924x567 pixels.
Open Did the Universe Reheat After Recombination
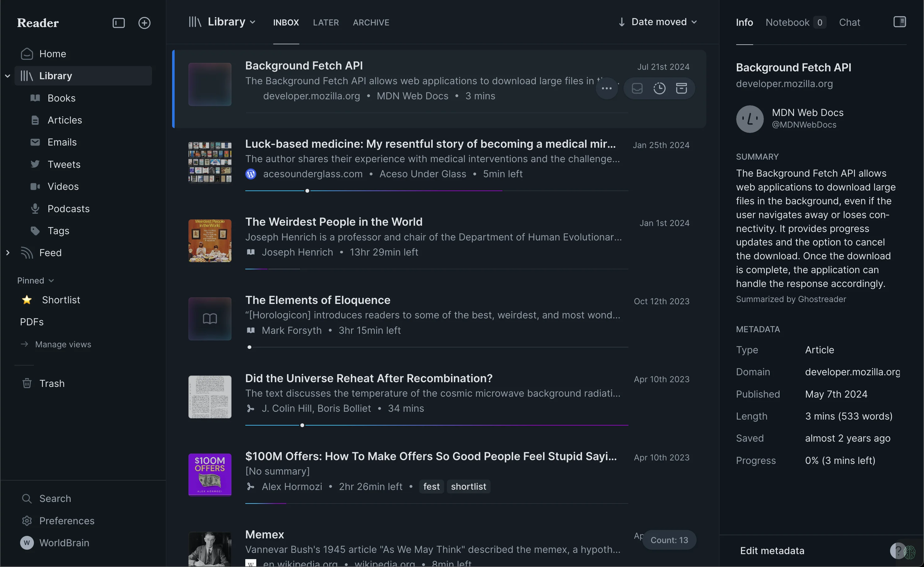click(x=369, y=378)
